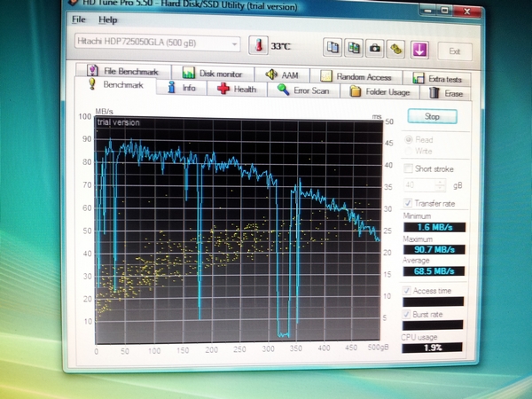Open the Random Access tab
The width and height of the screenshot is (532, 399).
[x=356, y=76]
